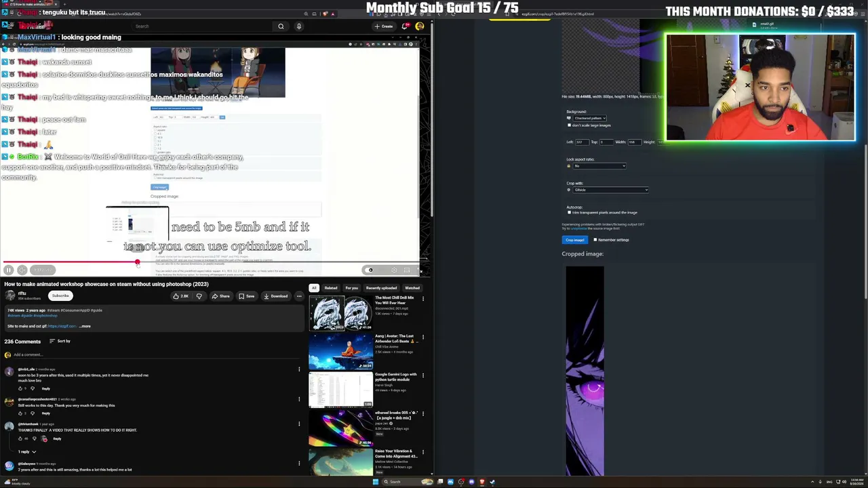The height and width of the screenshot is (488, 868).
Task: Open more actions menu beside Download
Action: (299, 296)
